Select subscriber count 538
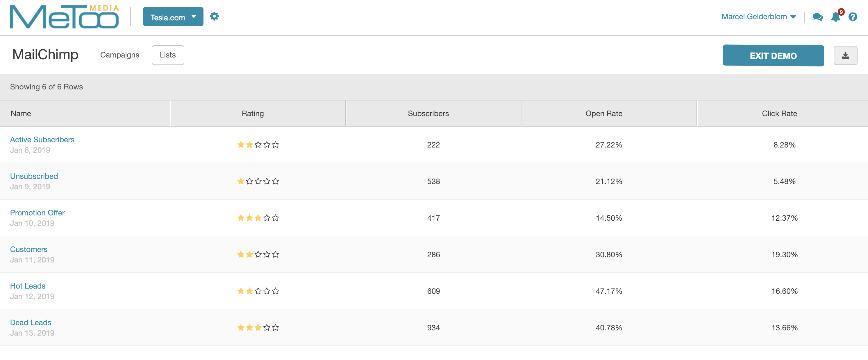 click(433, 181)
